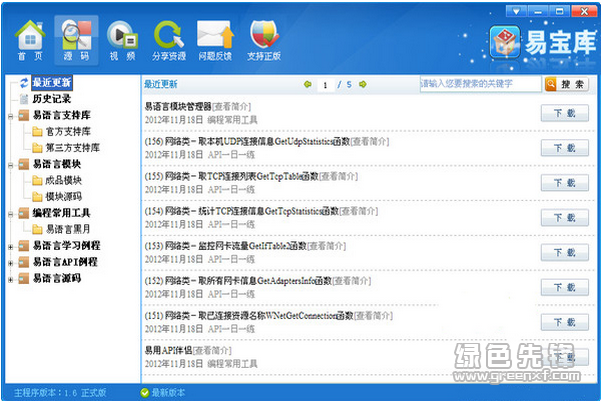The image size is (602, 401).
Task: Go to next page with right arrow
Action: coord(363,84)
